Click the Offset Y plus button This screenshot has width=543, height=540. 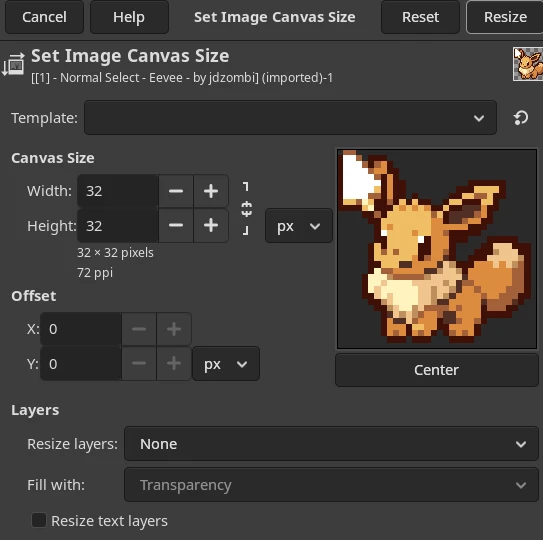click(x=174, y=364)
